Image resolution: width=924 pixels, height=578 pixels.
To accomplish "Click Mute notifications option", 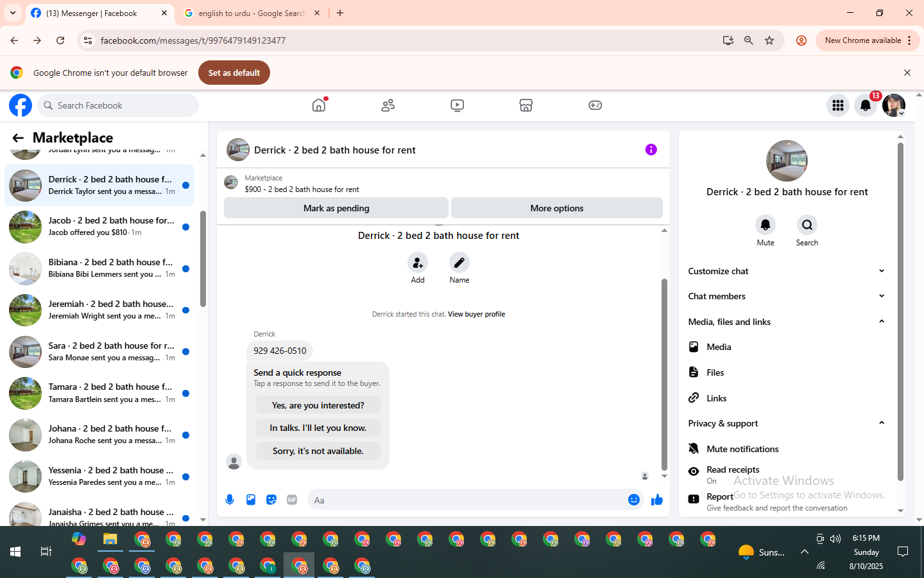I will (x=787, y=449).
